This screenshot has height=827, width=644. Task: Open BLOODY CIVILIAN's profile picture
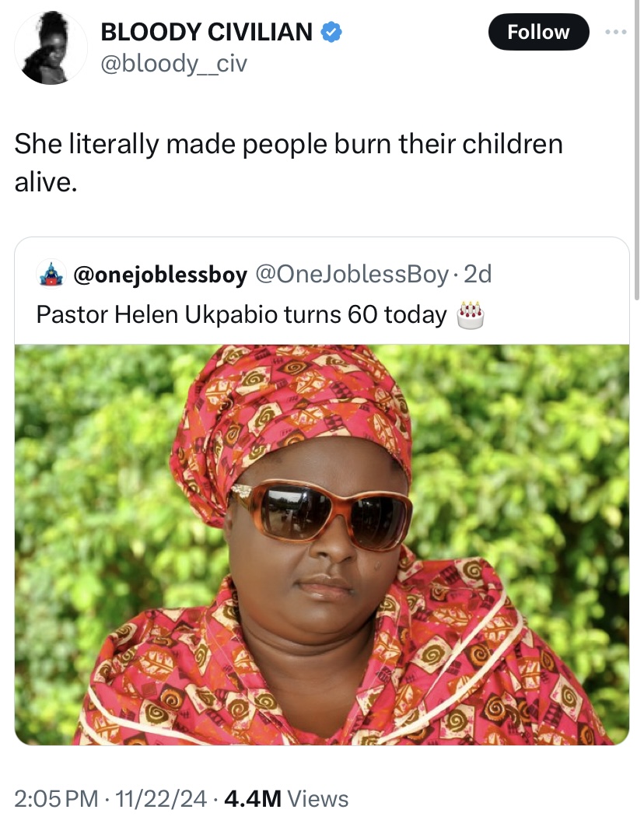click(51, 47)
